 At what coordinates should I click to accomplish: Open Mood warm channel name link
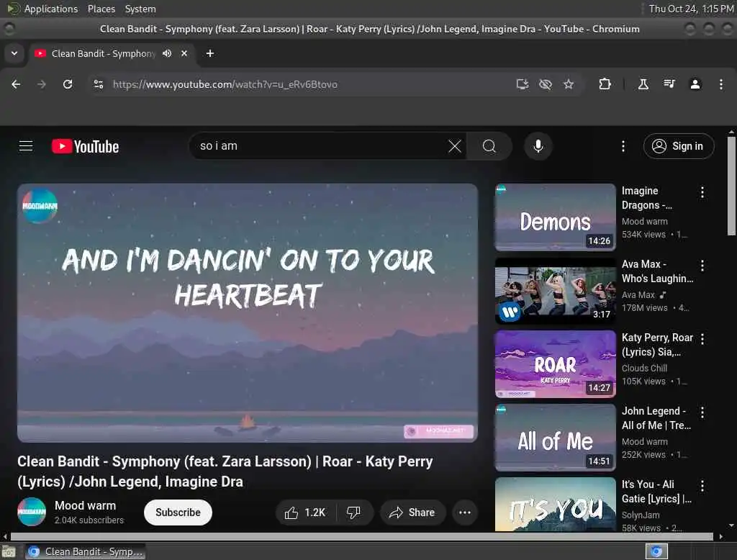85,505
